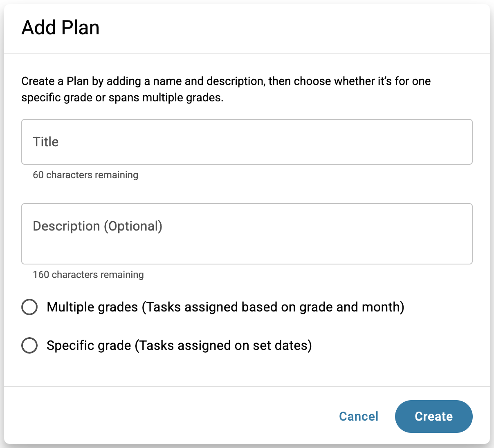Image resolution: width=494 pixels, height=448 pixels.
Task: Select the Specific grade radio button
Action: click(29, 345)
